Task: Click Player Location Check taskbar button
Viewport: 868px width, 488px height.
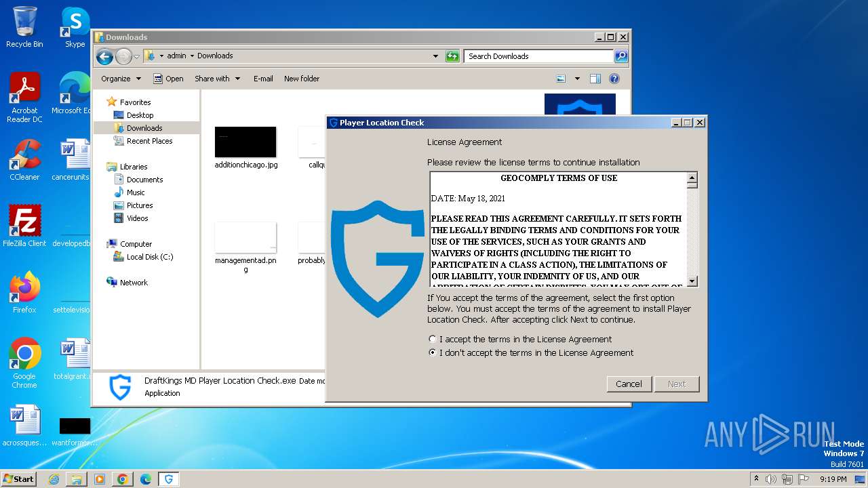Action: [169, 479]
